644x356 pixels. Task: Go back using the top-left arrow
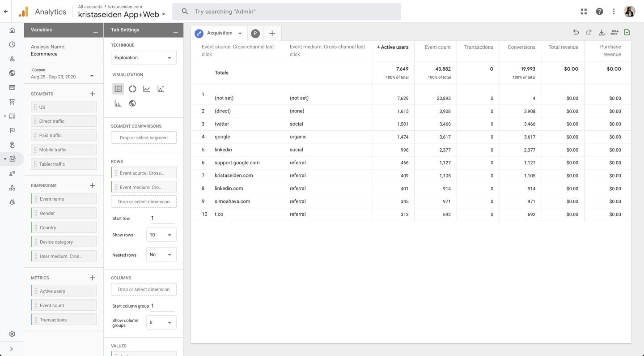6,12
